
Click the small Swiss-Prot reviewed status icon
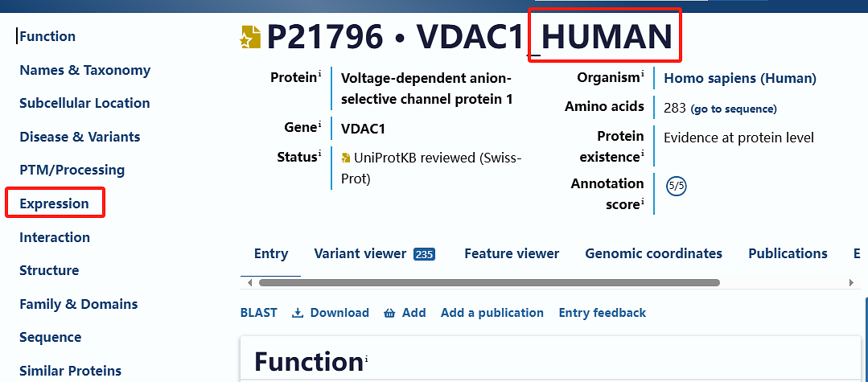coord(346,158)
